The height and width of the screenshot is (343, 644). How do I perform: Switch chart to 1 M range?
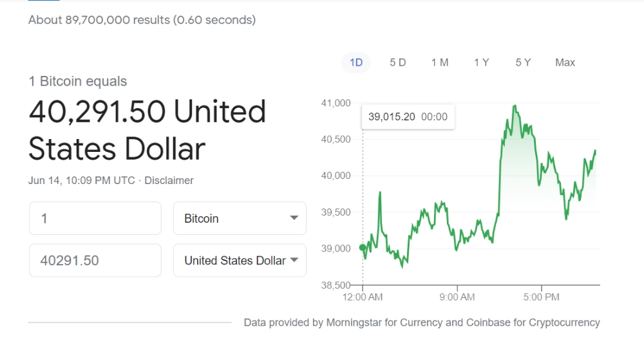coord(439,62)
